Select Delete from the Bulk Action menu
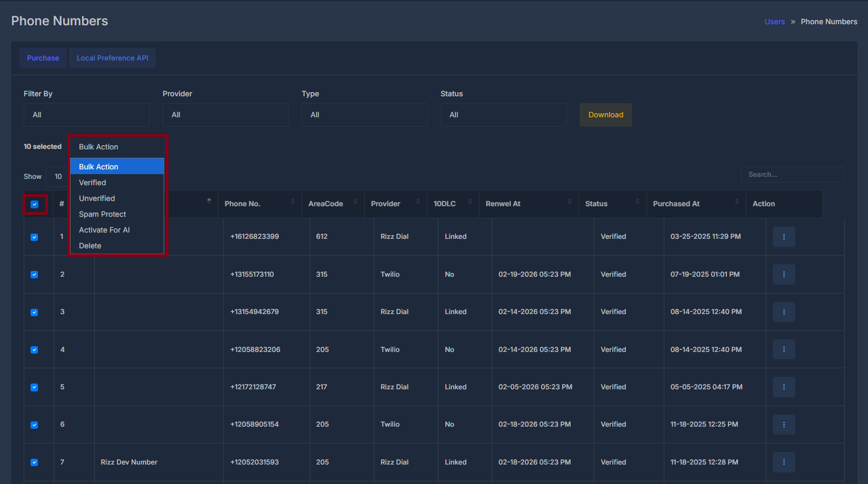This screenshot has width=868, height=484. pos(90,245)
